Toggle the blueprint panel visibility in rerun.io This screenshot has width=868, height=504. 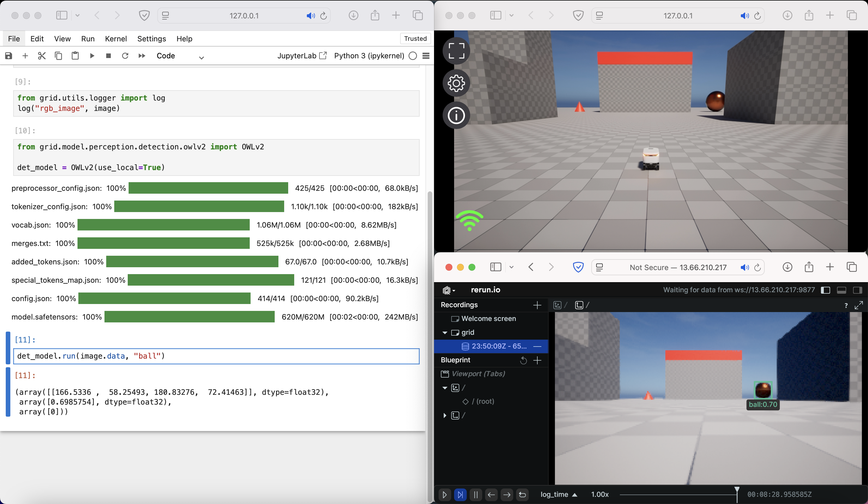click(825, 290)
